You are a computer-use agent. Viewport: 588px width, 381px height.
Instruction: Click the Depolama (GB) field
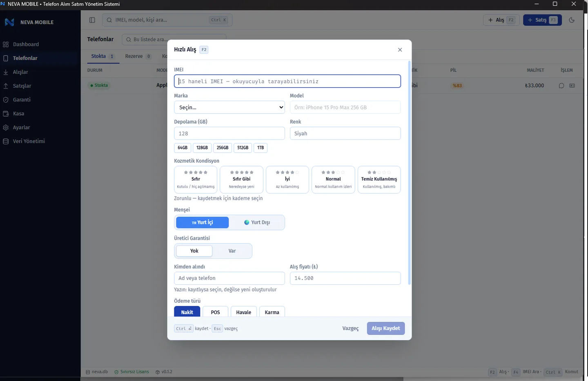[x=229, y=133]
